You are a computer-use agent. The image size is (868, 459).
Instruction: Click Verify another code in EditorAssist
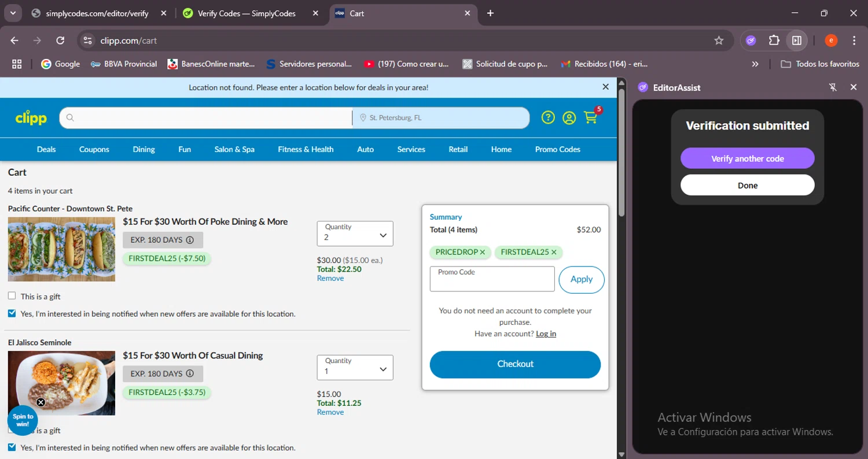747,158
